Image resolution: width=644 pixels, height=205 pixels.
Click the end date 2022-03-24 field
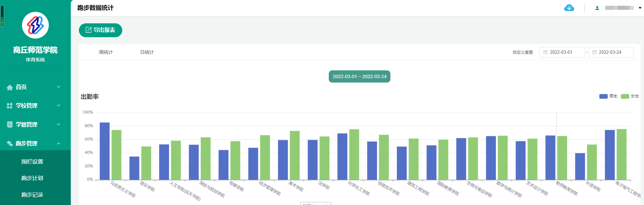[611, 52]
